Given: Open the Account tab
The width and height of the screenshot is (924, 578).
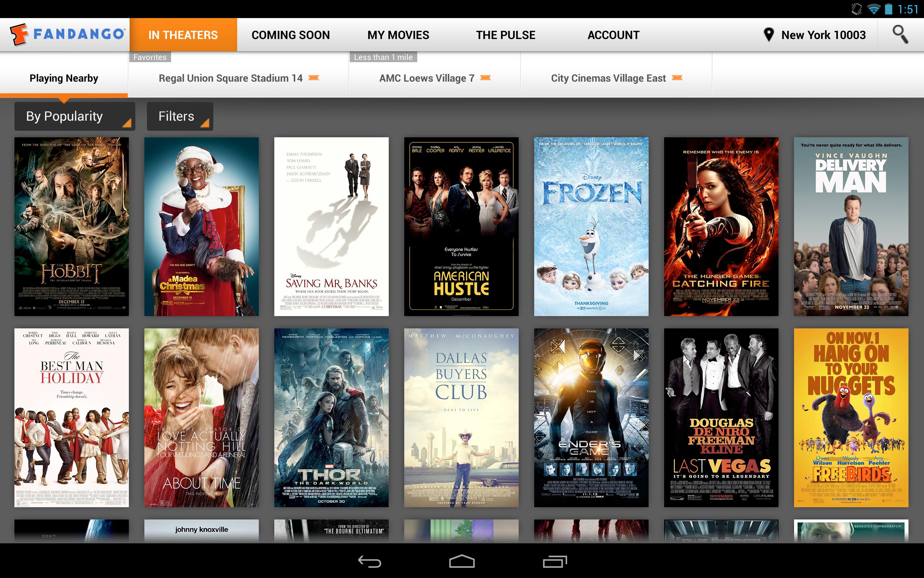Looking at the screenshot, I should (613, 35).
